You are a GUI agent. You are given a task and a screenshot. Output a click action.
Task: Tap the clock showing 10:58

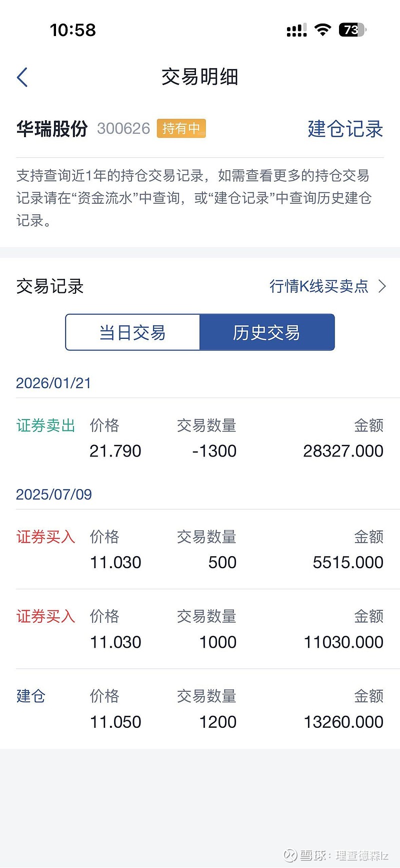tap(73, 30)
